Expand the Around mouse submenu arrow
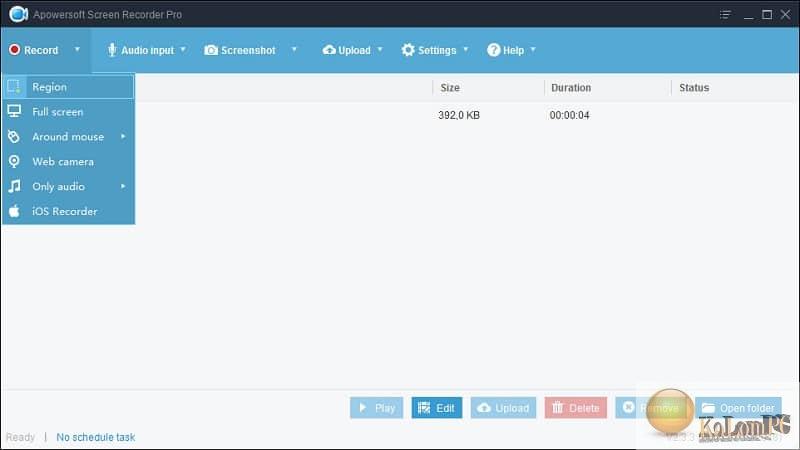The image size is (800, 450). coord(123,136)
